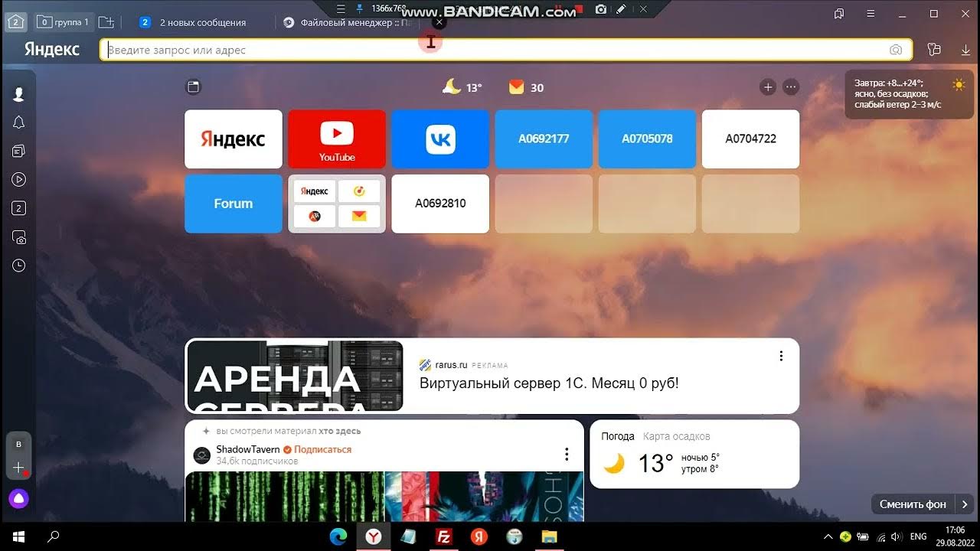This screenshot has height=551, width=980.
Task: Open File Explorer from the taskbar
Action: (550, 536)
